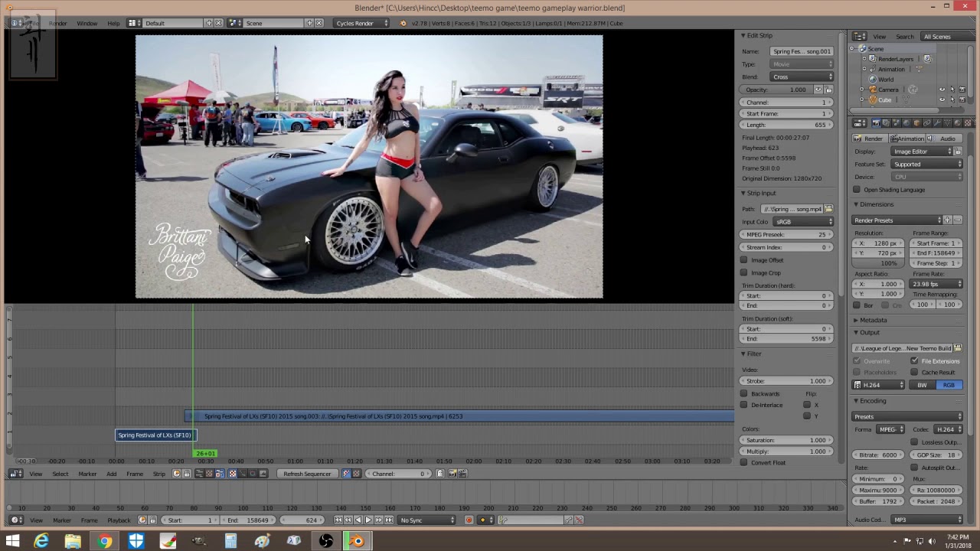Jump to last frame in timeline
This screenshot has width=980, height=551.
click(389, 520)
